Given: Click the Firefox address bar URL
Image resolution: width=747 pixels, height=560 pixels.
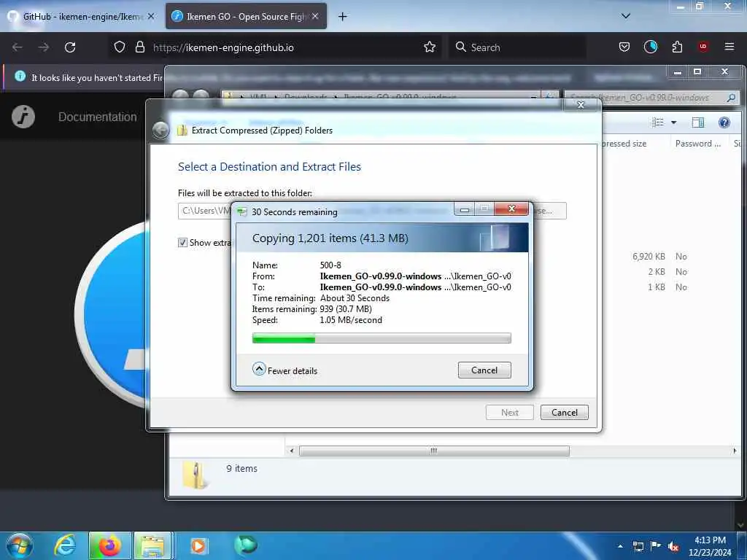Looking at the screenshot, I should pos(223,47).
